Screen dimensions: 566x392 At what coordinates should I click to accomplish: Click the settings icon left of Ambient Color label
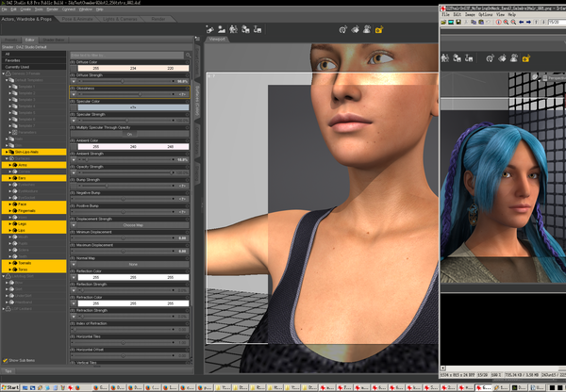73,140
